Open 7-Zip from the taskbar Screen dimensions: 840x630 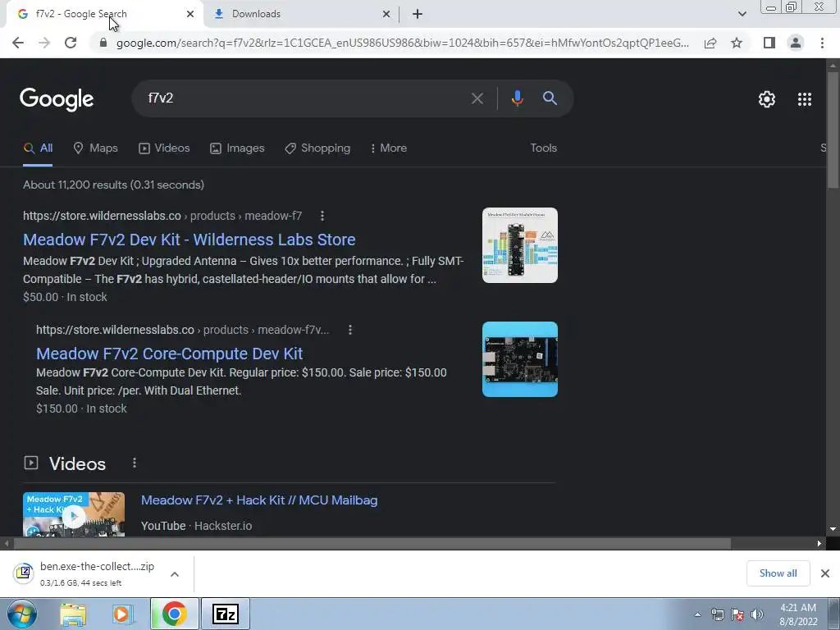tap(226, 614)
